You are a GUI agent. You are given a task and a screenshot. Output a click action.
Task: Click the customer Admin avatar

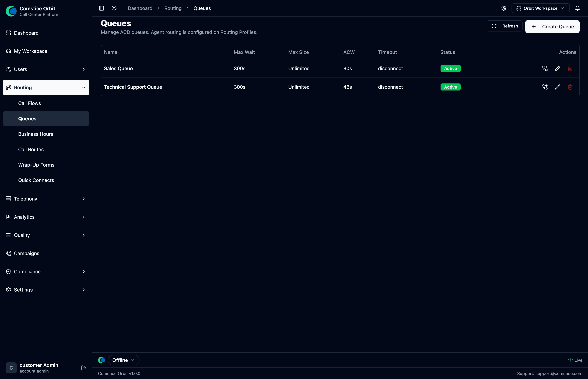(11, 368)
